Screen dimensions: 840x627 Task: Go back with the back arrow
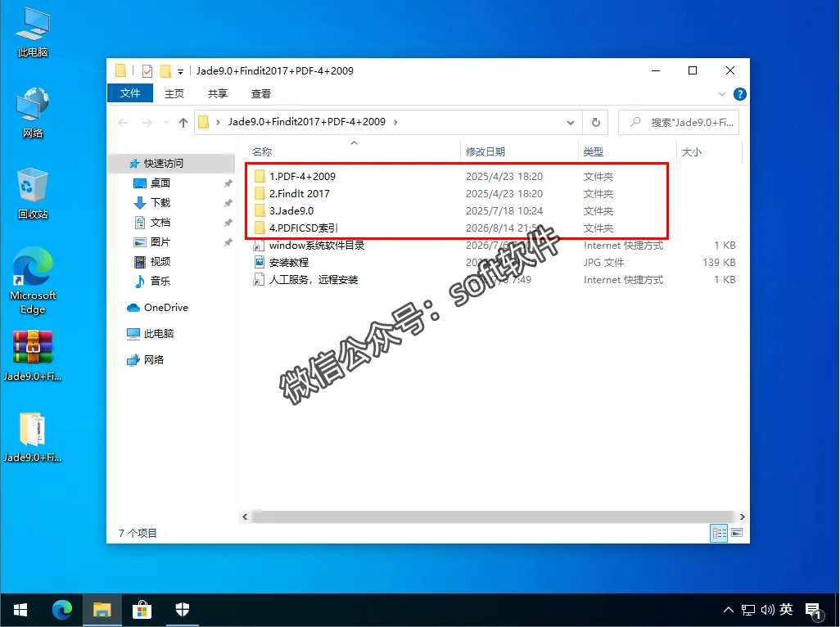click(123, 123)
